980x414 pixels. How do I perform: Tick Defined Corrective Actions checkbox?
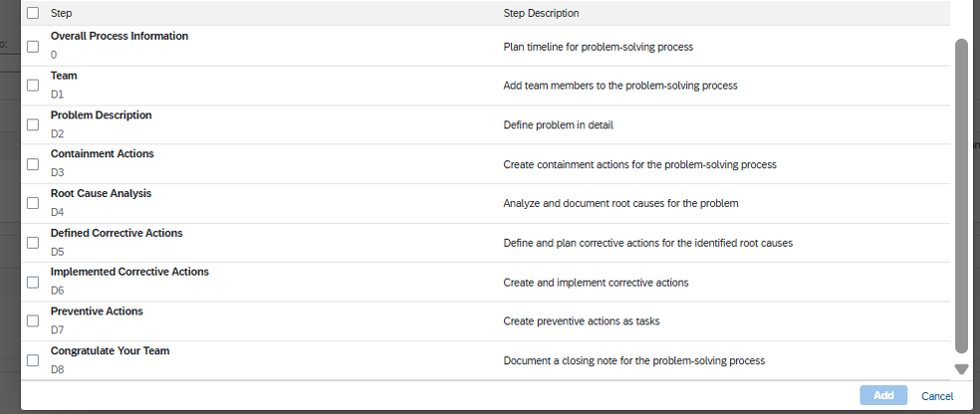coord(33,242)
